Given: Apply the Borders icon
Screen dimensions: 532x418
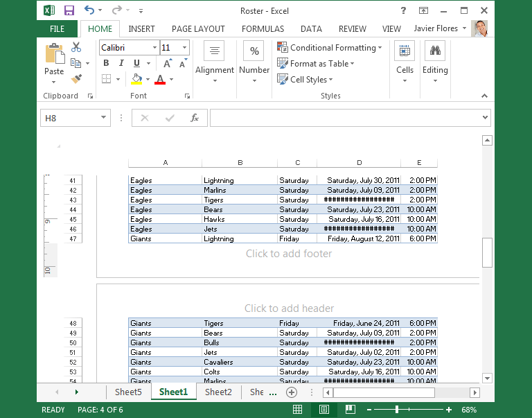Looking at the screenshot, I should [x=107, y=79].
